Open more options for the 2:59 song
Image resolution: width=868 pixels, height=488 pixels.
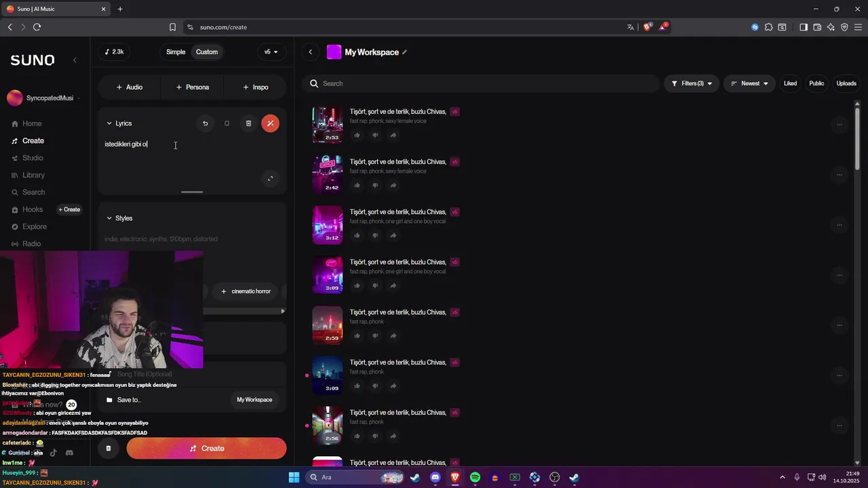click(839, 325)
